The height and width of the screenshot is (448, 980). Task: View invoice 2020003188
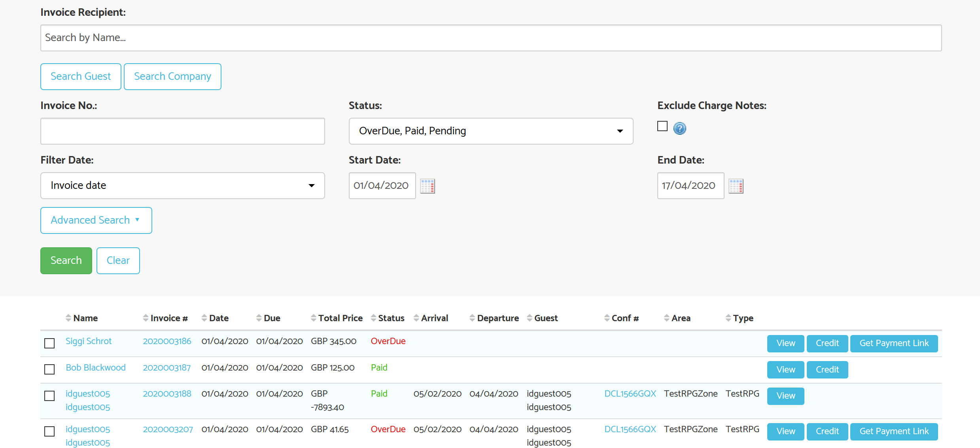[x=785, y=396]
